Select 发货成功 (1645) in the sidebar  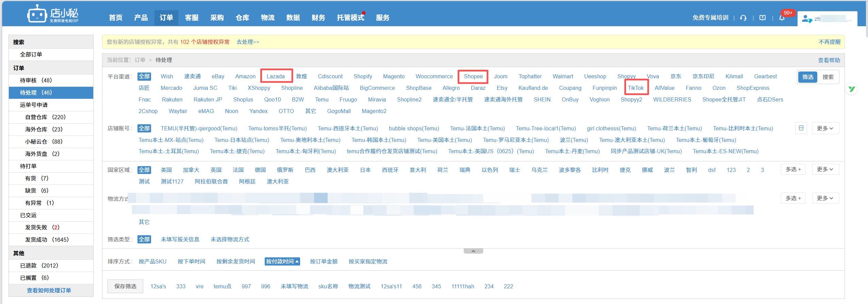[51, 240]
